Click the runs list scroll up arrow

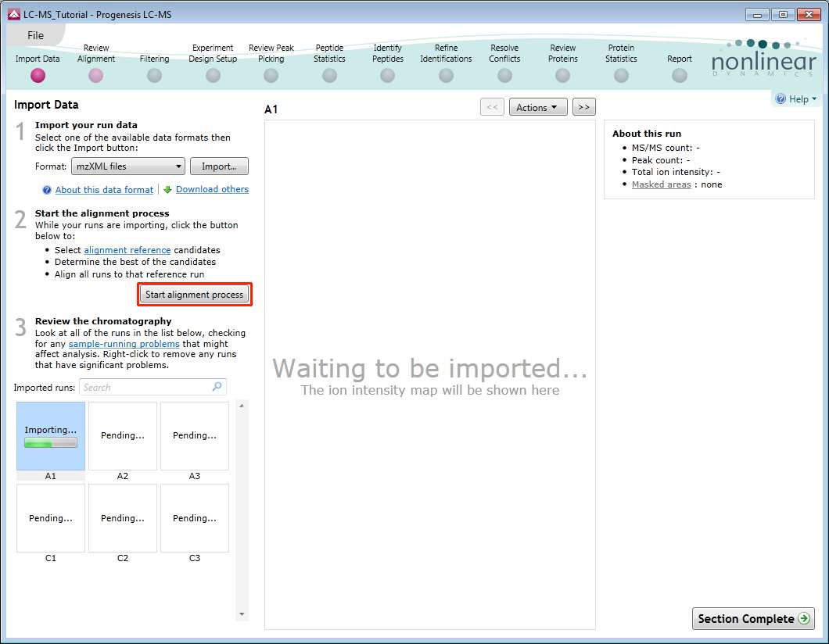coord(242,406)
